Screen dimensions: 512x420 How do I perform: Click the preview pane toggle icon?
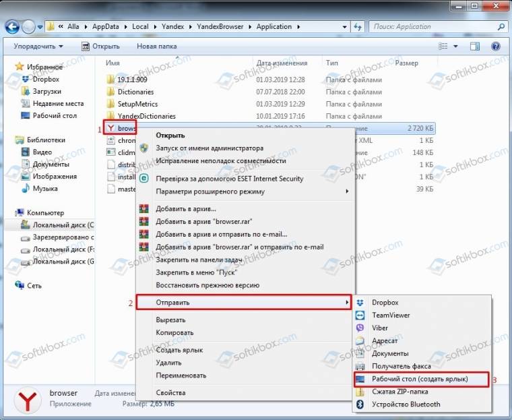476,47
